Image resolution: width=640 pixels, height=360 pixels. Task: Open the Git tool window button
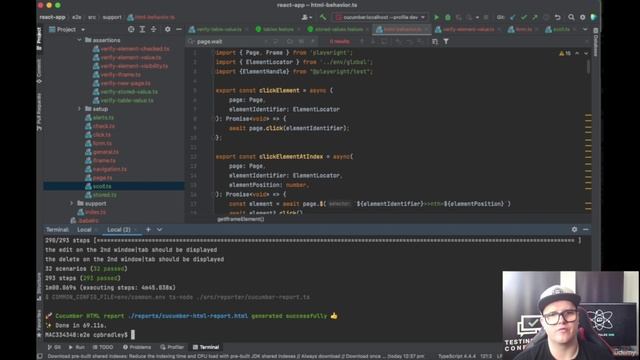[54, 347]
